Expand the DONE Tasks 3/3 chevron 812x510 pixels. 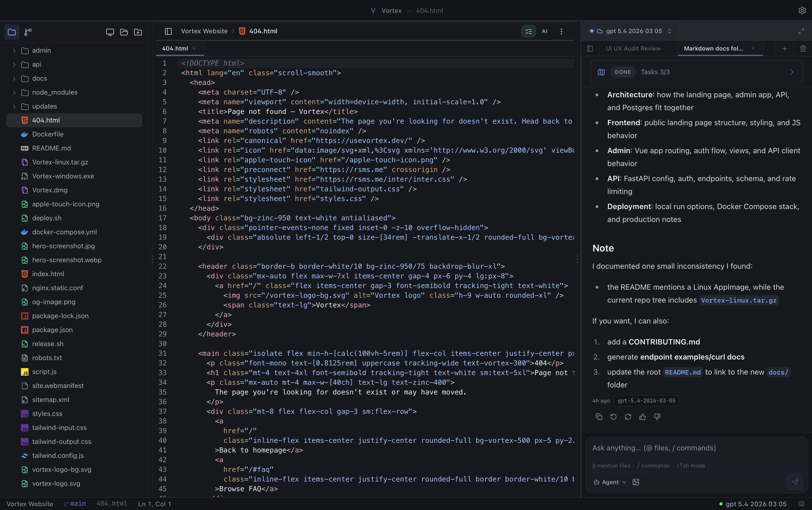[792, 72]
